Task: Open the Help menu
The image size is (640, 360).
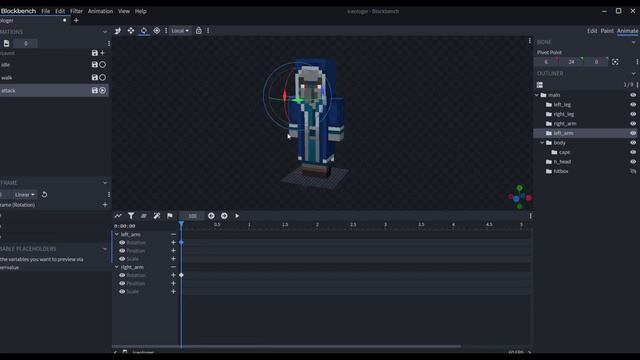Action: click(x=140, y=11)
